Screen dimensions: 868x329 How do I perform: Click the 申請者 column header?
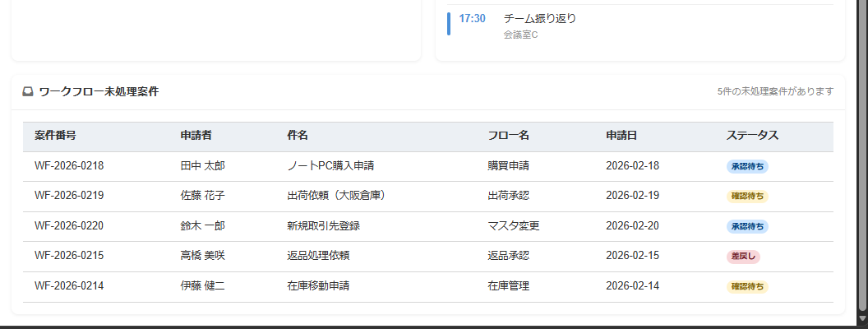coord(196,136)
